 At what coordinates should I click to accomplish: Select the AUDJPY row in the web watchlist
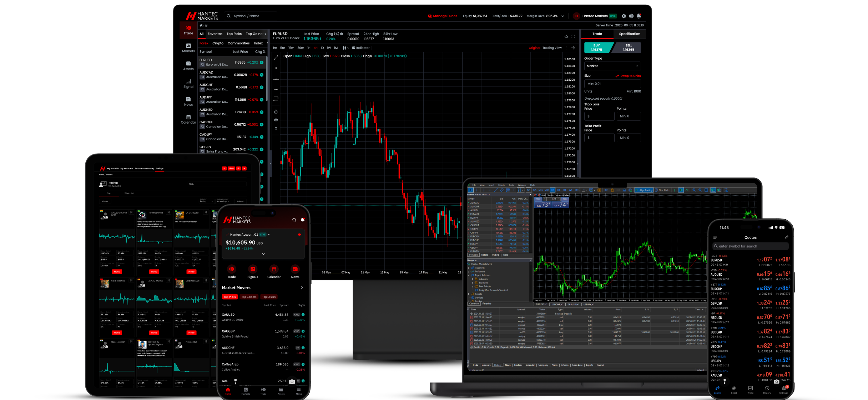pyautogui.click(x=232, y=100)
